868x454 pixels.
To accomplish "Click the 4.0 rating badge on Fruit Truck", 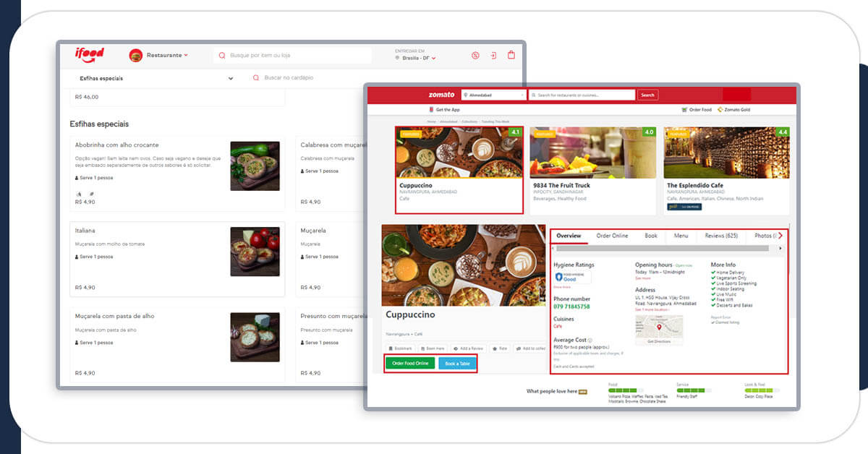I will (649, 132).
